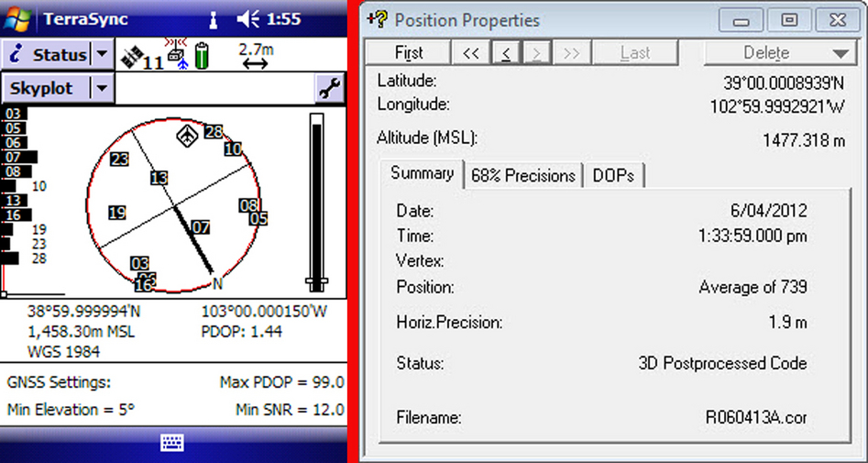Viewport: 868px width, 463px height.
Task: Click the WGS 1984 datum label
Action: tap(63, 352)
